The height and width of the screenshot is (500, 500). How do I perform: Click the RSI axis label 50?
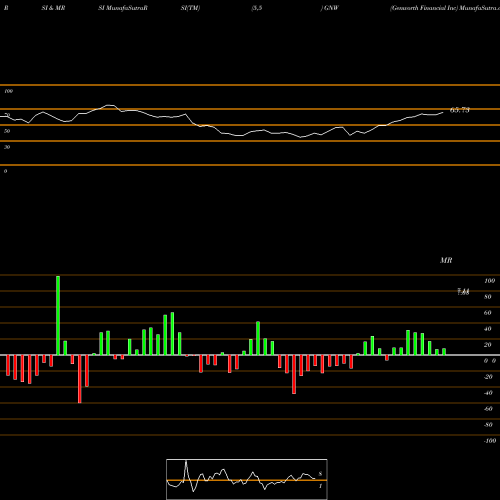click(x=7, y=131)
